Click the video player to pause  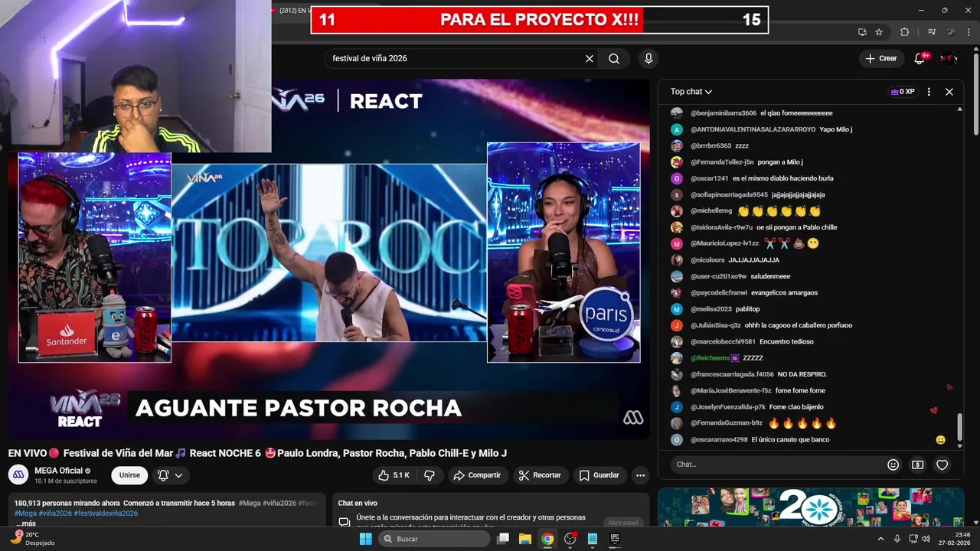pos(328,259)
